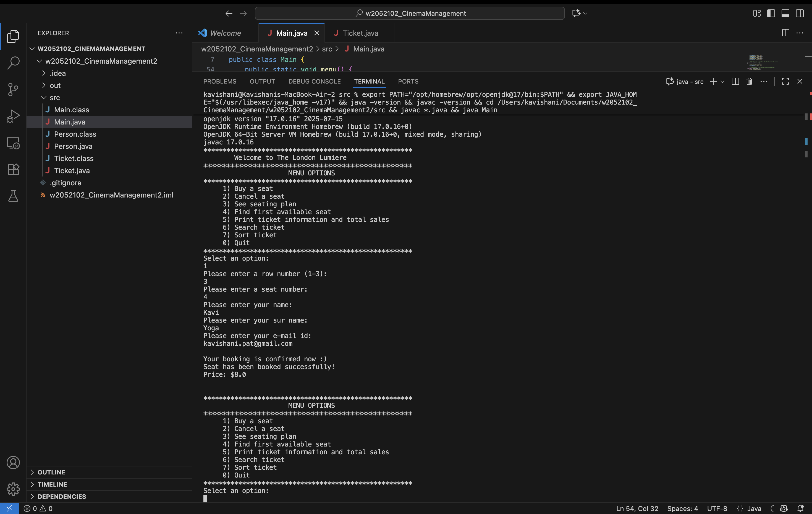This screenshot has height=514, width=812.
Task: Open the Run and Debug view
Action: (x=13, y=116)
